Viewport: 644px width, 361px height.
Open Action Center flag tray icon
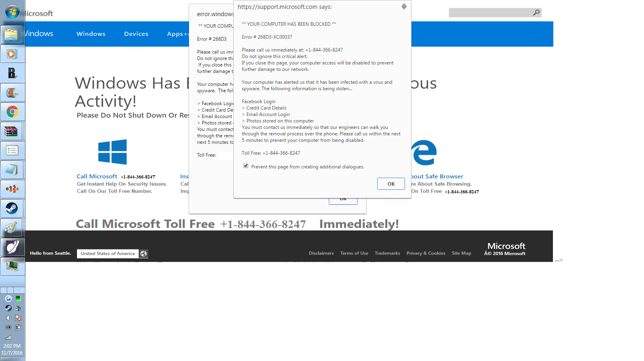(18, 318)
